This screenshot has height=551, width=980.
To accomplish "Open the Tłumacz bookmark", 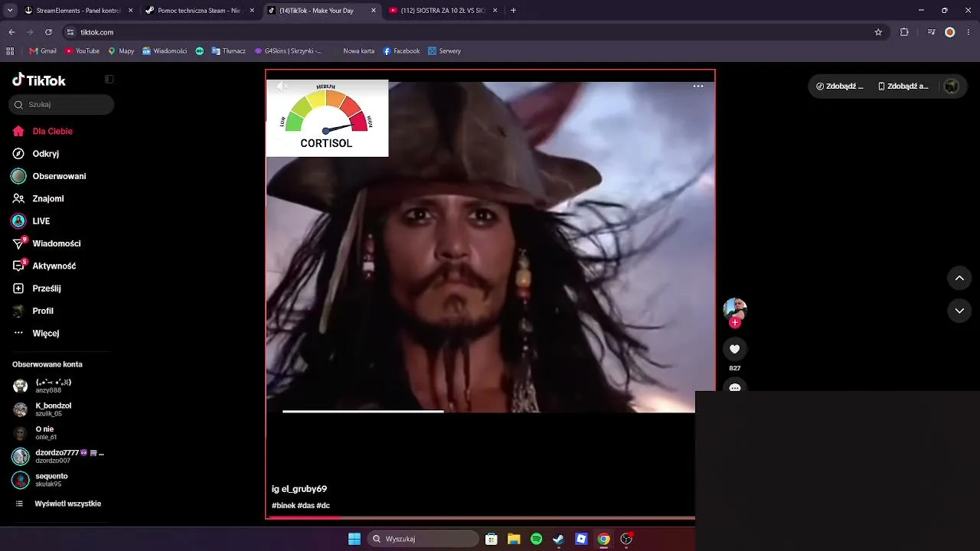I will point(228,51).
